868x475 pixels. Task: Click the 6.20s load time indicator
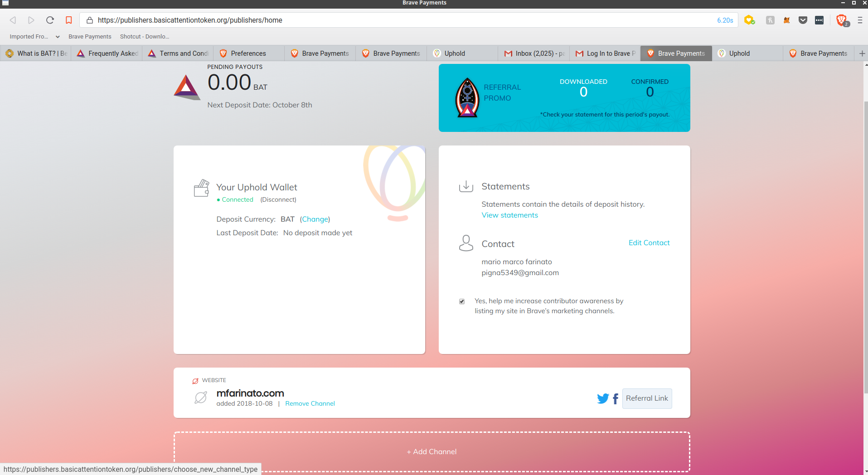click(x=725, y=20)
